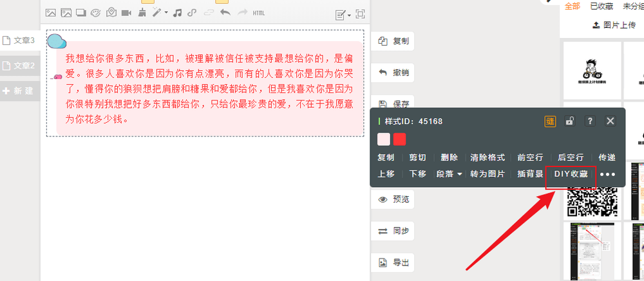
Task: Insert video with camera icon
Action: point(126,13)
